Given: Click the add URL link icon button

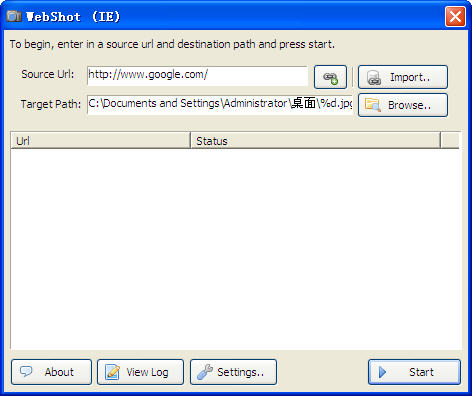Looking at the screenshot, I should [x=330, y=77].
